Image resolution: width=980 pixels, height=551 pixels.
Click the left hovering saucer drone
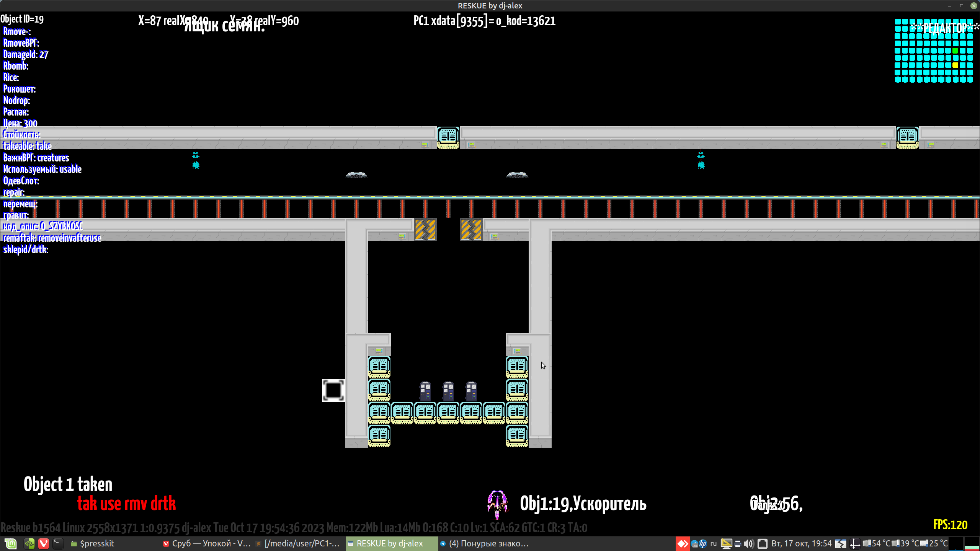(x=356, y=175)
